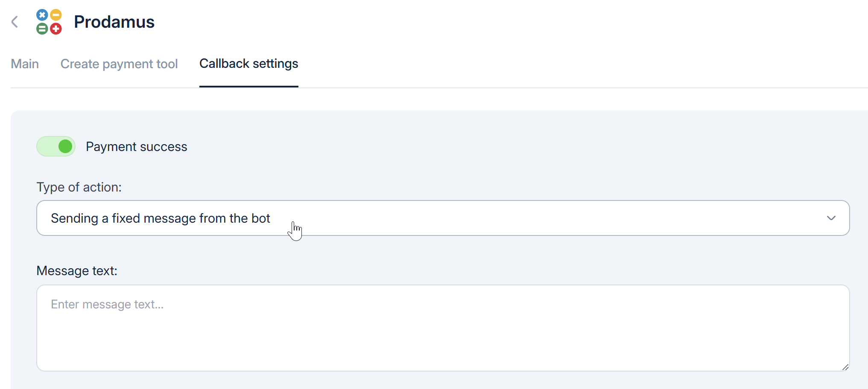This screenshot has width=868, height=389.
Task: Click the Prodamus title heading
Action: coord(114,22)
